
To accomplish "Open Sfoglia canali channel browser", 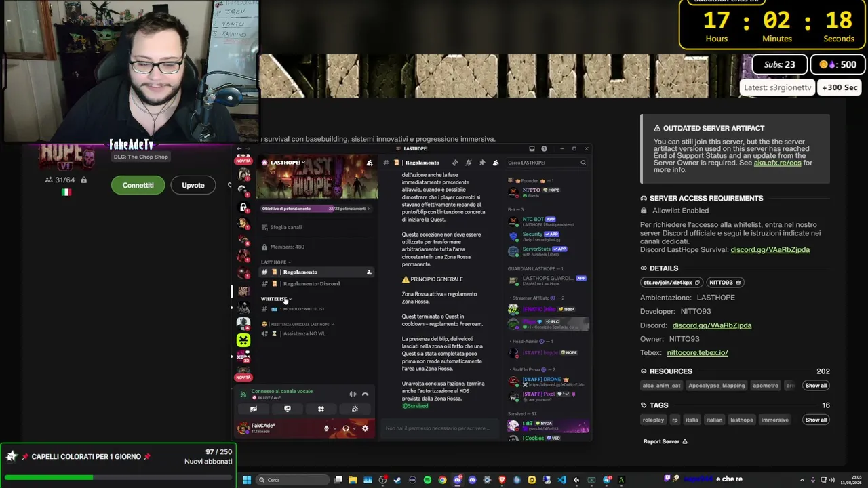I will click(x=316, y=227).
